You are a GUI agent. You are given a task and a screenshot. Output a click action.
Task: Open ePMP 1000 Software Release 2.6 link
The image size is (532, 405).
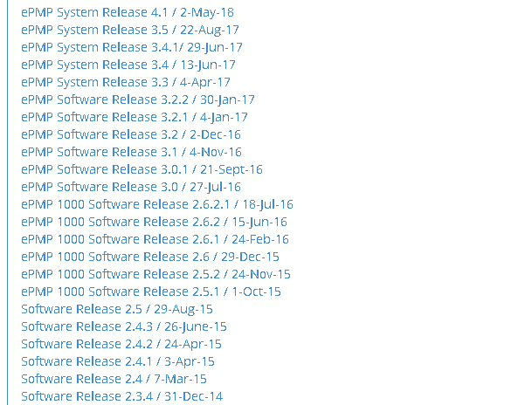pyautogui.click(x=150, y=257)
